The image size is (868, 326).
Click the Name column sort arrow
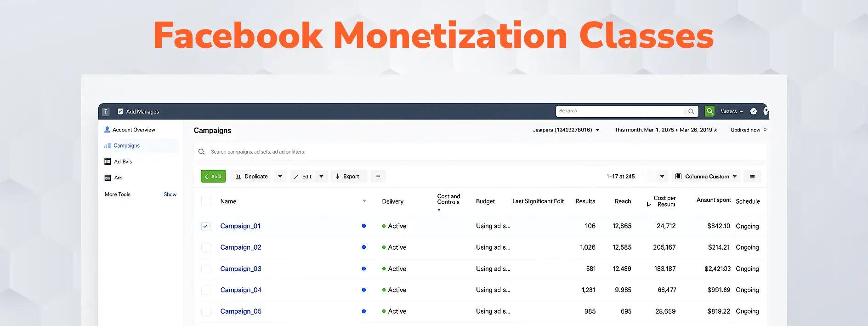pyautogui.click(x=364, y=201)
